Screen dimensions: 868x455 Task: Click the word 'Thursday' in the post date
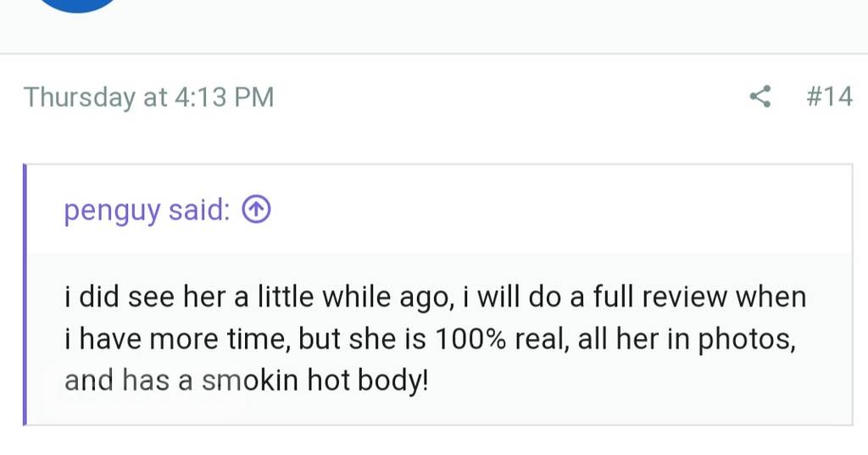[x=80, y=97]
